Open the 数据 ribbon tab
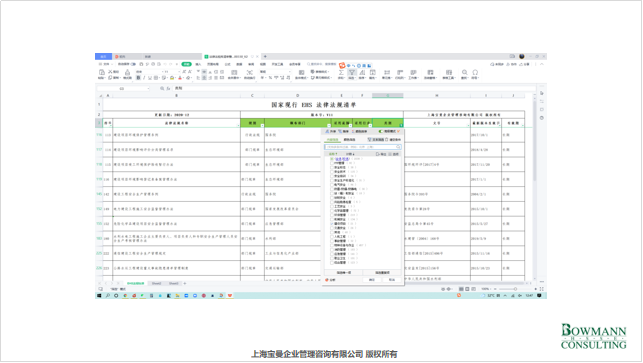Screen dimensions: 643x363 pyautogui.click(x=239, y=64)
